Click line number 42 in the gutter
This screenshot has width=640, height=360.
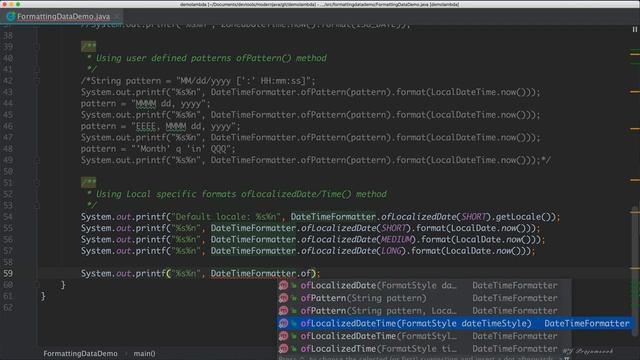8,81
